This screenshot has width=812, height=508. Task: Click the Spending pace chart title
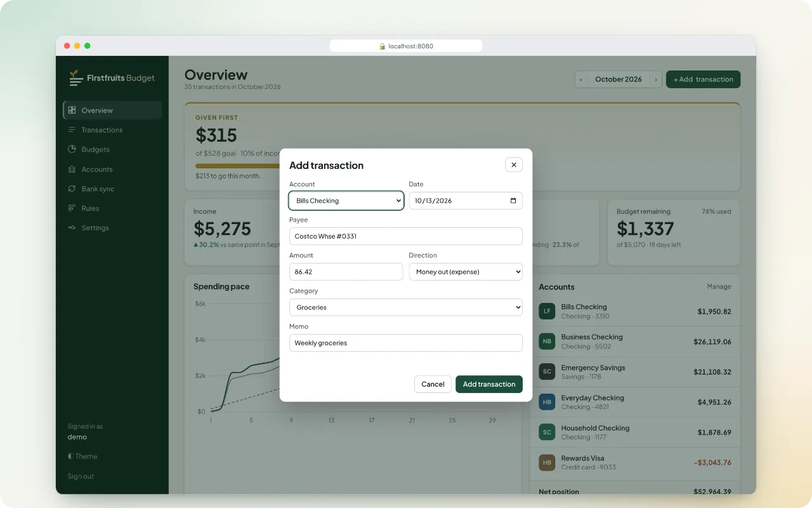tap(221, 287)
